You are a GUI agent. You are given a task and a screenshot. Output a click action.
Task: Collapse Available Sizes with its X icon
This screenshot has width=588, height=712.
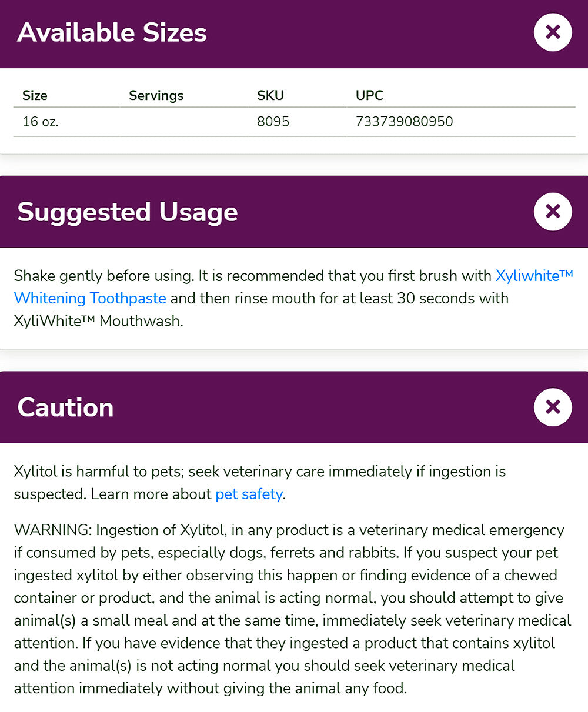pos(553,32)
